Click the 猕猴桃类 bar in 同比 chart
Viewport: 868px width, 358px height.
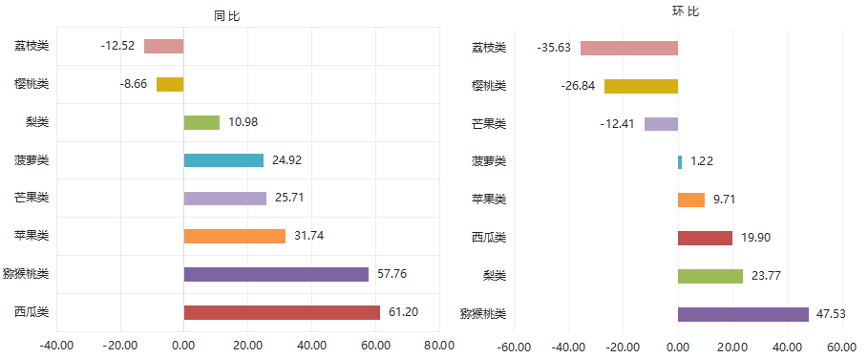coord(276,274)
